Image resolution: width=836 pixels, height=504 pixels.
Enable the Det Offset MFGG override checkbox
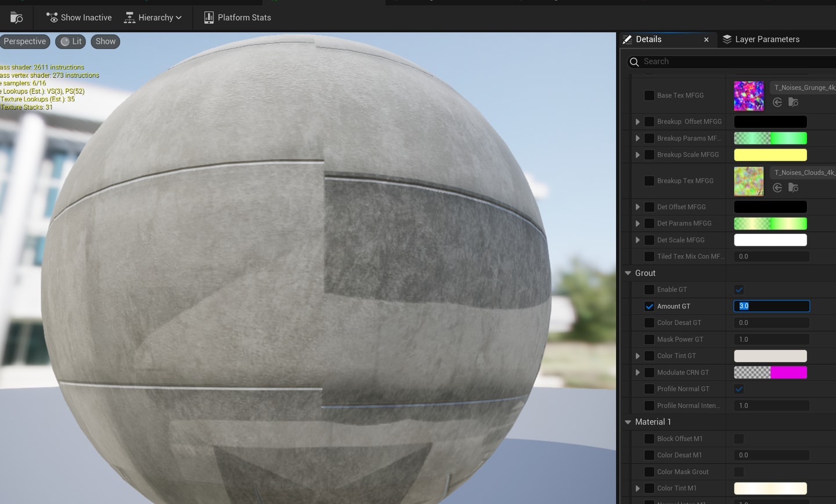pos(649,207)
